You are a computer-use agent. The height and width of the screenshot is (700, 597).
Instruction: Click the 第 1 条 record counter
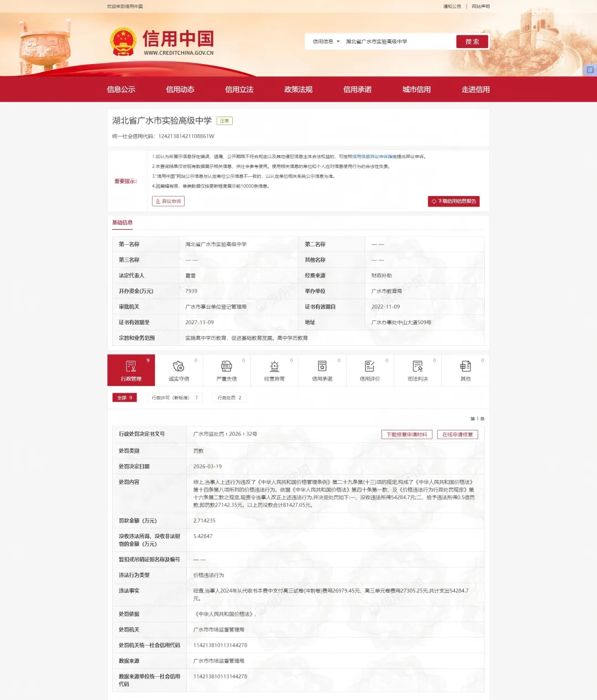point(478,419)
